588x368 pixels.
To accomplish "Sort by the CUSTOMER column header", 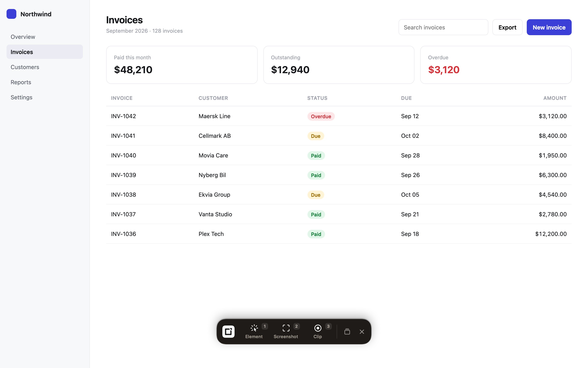I will click(x=213, y=98).
